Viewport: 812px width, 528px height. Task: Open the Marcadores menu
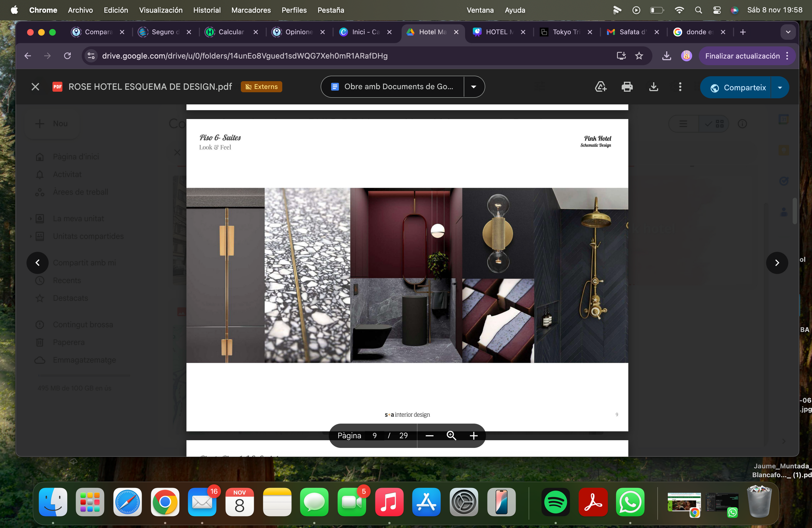click(251, 10)
